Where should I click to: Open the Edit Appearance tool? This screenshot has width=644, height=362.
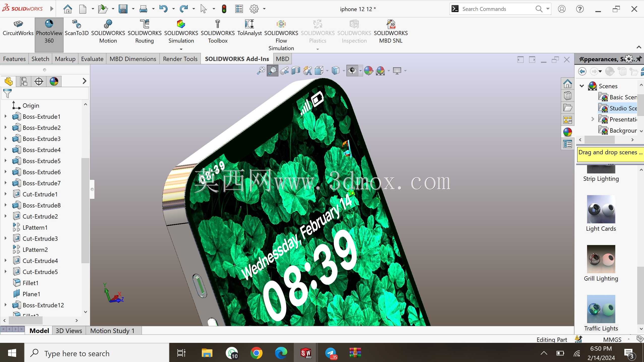click(368, 71)
